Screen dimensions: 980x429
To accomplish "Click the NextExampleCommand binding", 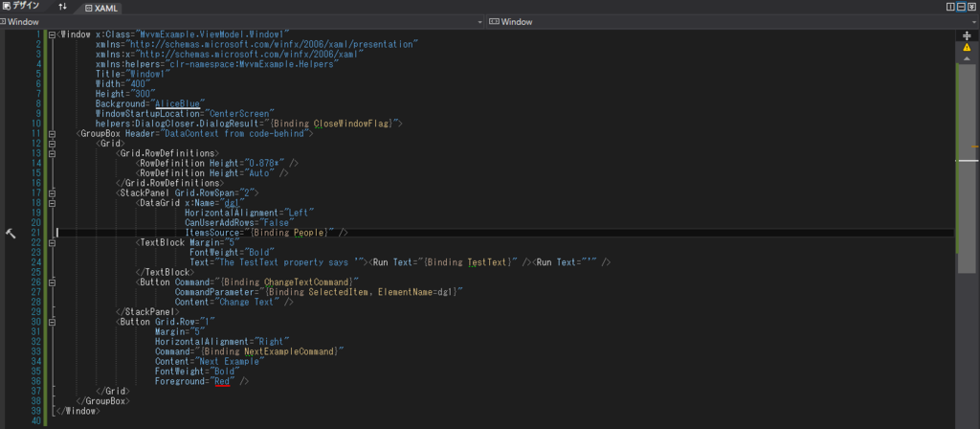I will coord(288,351).
